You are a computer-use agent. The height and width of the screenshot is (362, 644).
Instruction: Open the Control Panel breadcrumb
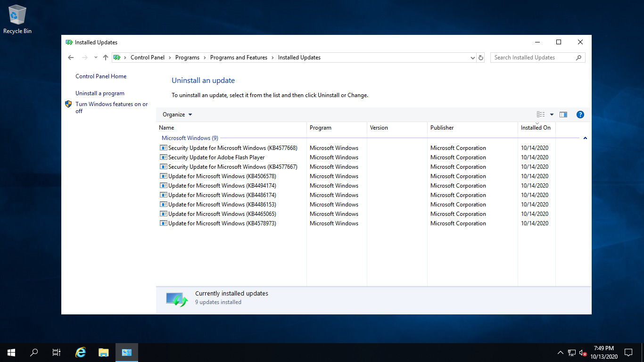pos(148,58)
